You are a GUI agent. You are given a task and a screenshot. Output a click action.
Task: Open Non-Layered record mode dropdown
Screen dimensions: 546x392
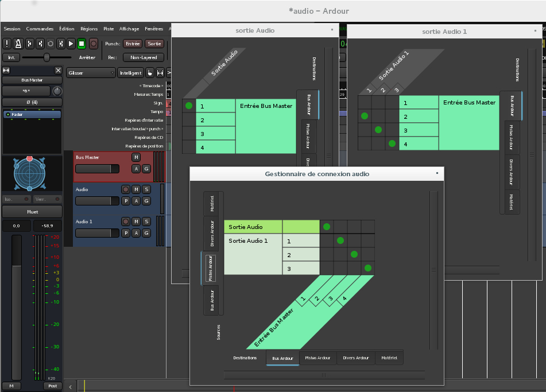144,57
